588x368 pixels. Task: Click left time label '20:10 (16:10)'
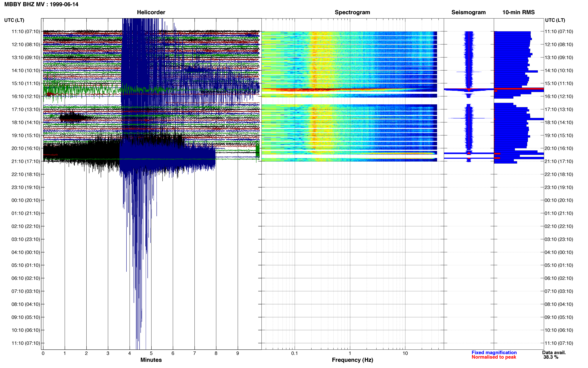26,148
